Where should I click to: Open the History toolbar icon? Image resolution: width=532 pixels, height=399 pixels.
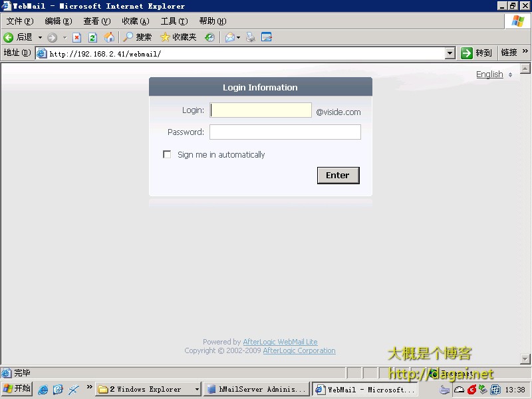209,37
